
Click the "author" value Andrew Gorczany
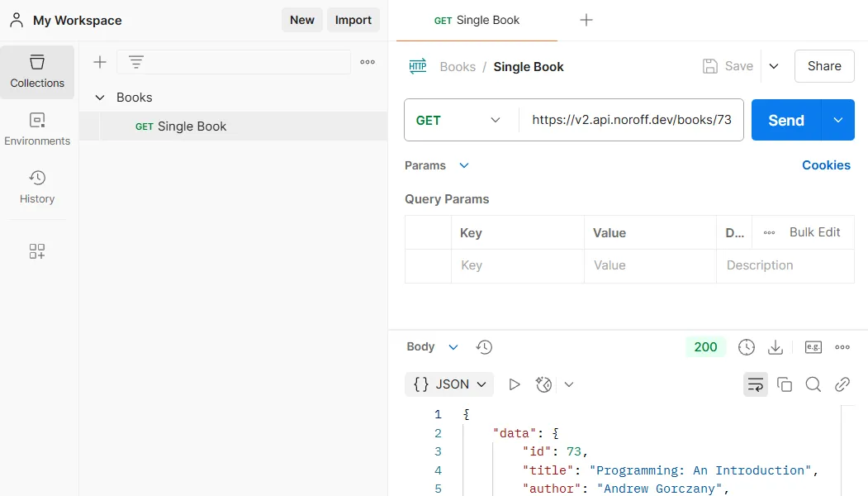coord(659,489)
